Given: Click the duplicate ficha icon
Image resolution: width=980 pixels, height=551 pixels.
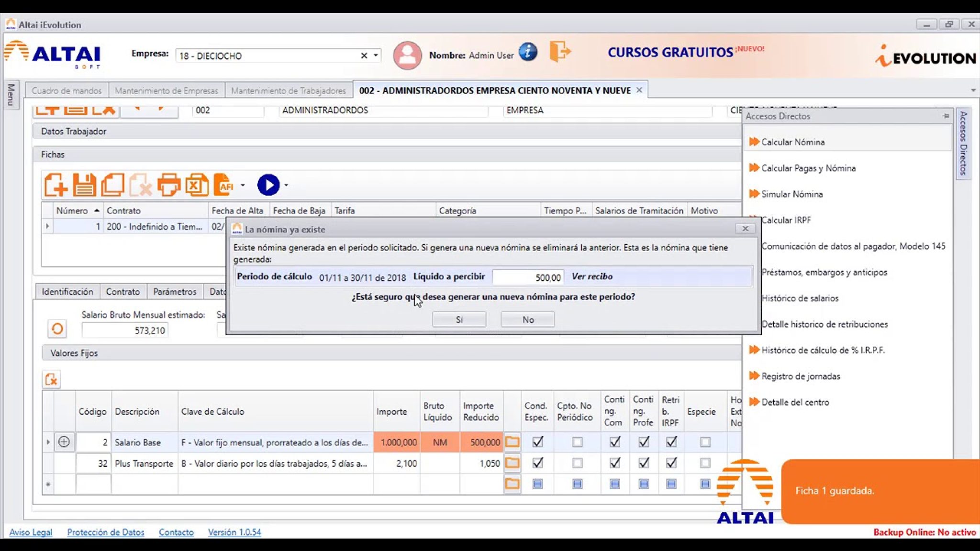Looking at the screenshot, I should [x=112, y=185].
